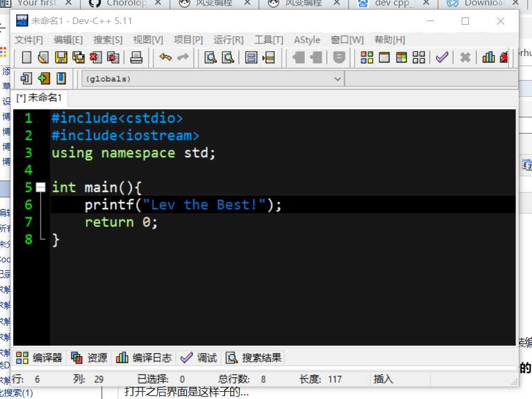Toggle bookmark with the green plus icon
The width and height of the screenshot is (532, 399).
coord(44,78)
